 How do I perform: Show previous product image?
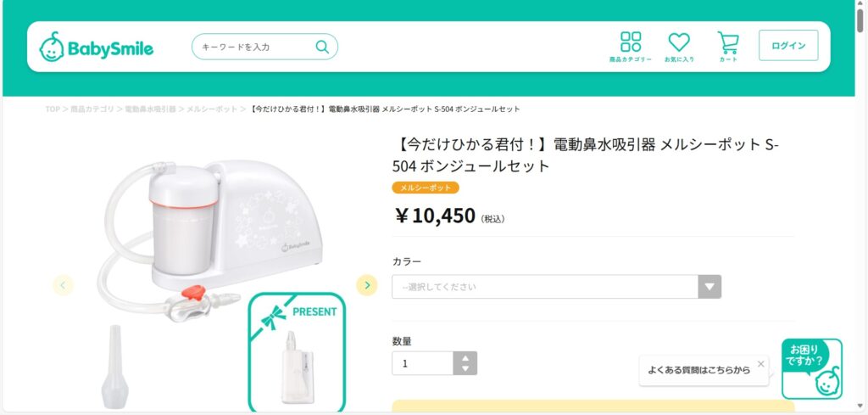click(64, 285)
